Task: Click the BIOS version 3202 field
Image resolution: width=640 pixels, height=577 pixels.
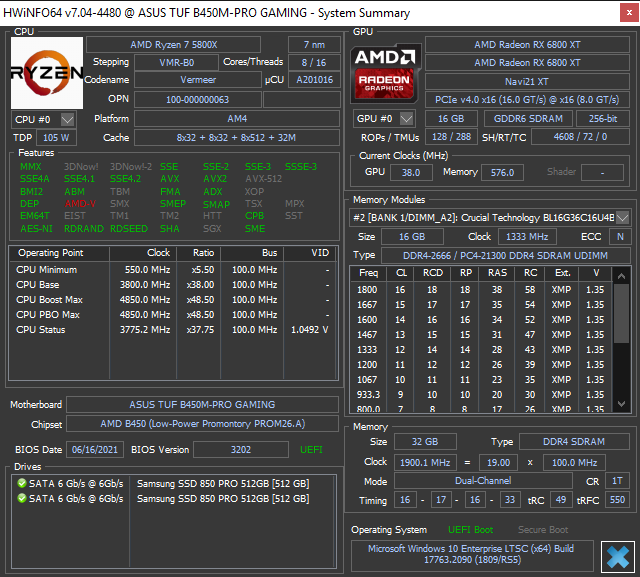Action: point(241,450)
